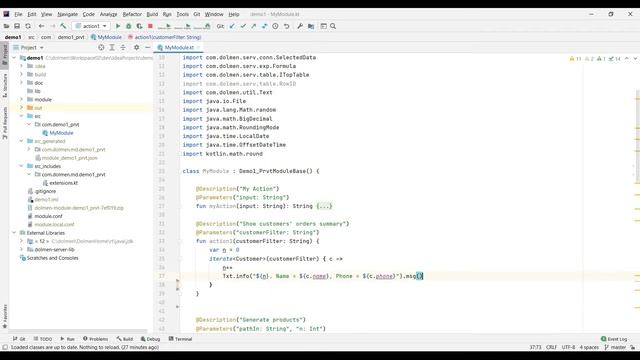
Task: Toggle the Structure side panel
Action: [5, 85]
